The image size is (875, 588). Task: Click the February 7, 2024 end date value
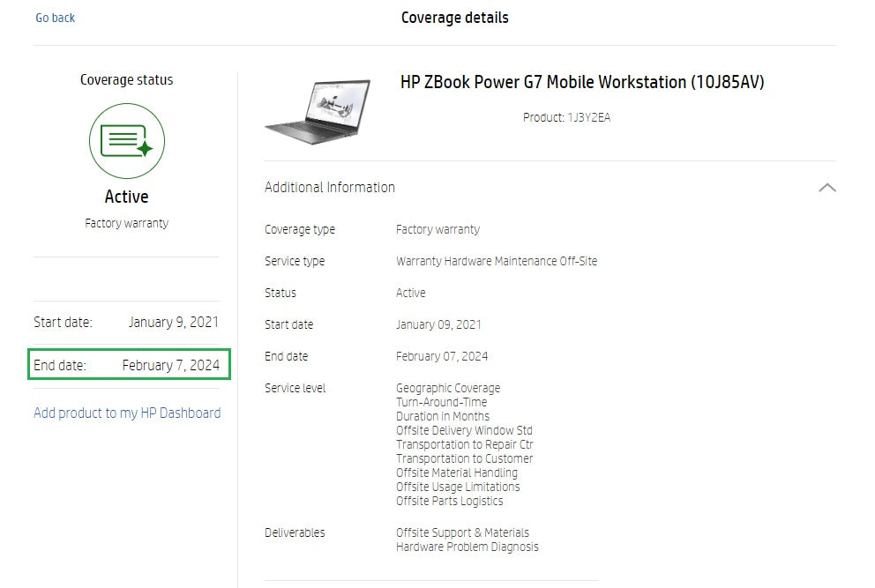[171, 366]
